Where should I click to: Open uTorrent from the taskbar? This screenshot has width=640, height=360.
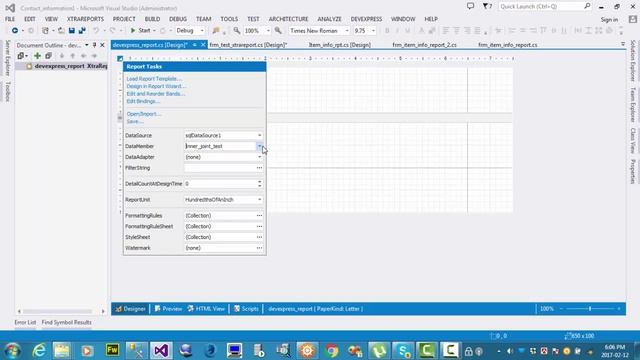click(380, 351)
